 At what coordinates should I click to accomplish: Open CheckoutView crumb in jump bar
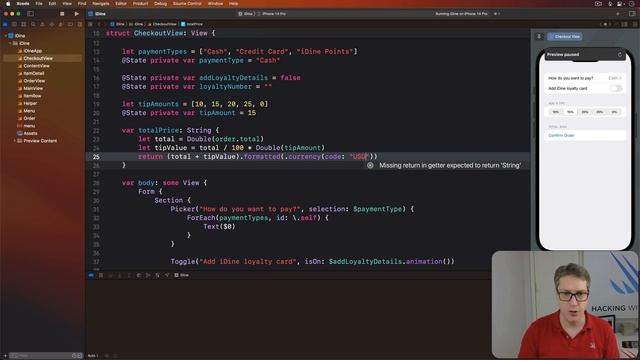point(162,24)
